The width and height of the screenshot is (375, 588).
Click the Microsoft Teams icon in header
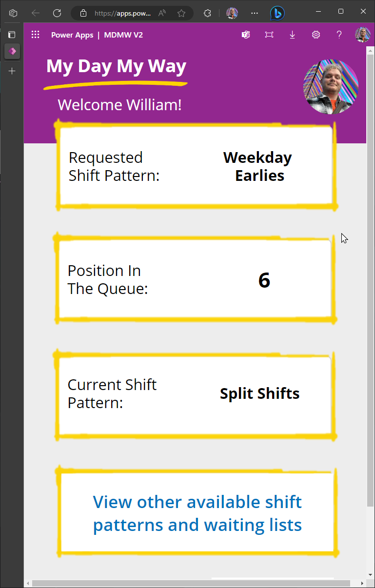coord(246,35)
